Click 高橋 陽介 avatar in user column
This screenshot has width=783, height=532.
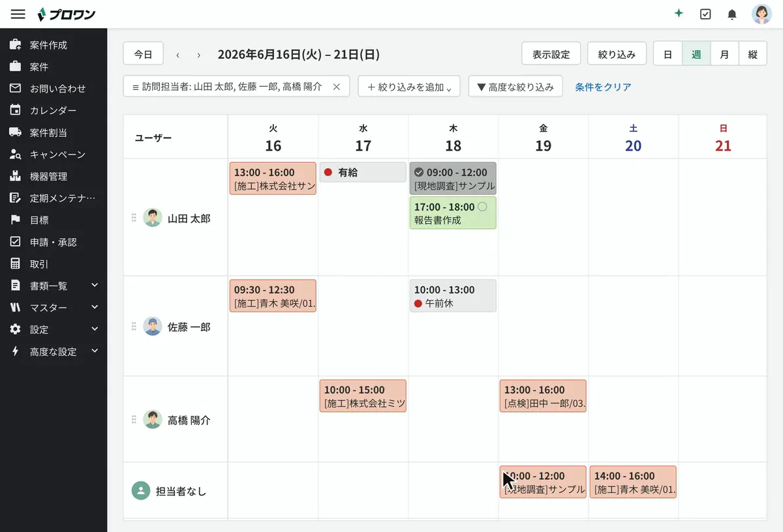click(x=153, y=419)
